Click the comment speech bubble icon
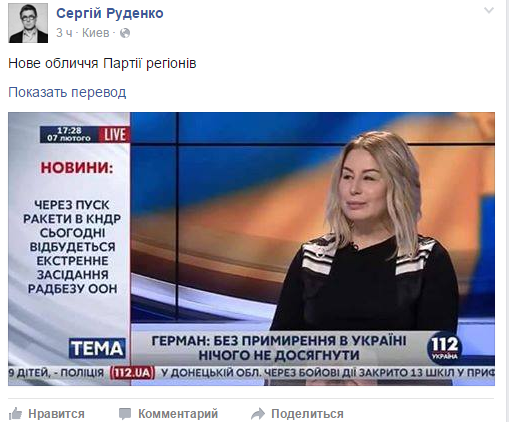Screen dimensions: 509x422 [125, 414]
